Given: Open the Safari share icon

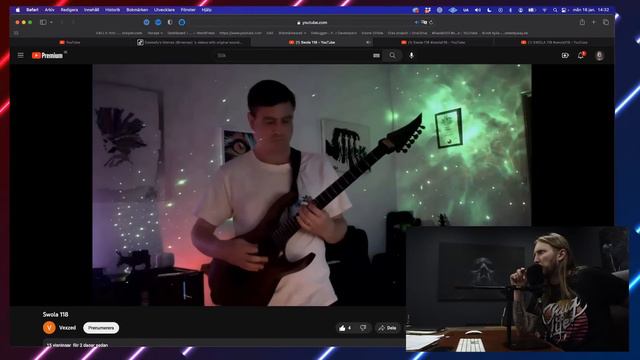Looking at the screenshot, I should [x=582, y=22].
